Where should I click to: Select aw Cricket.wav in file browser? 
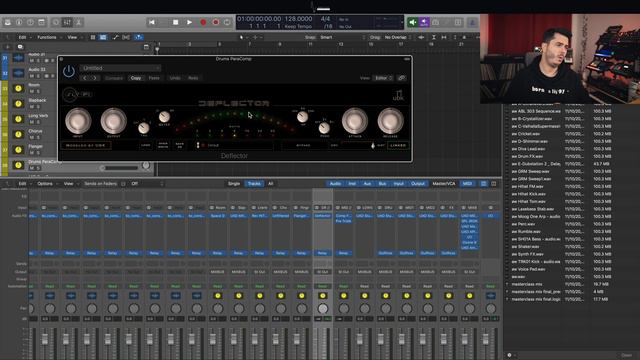coord(526,134)
